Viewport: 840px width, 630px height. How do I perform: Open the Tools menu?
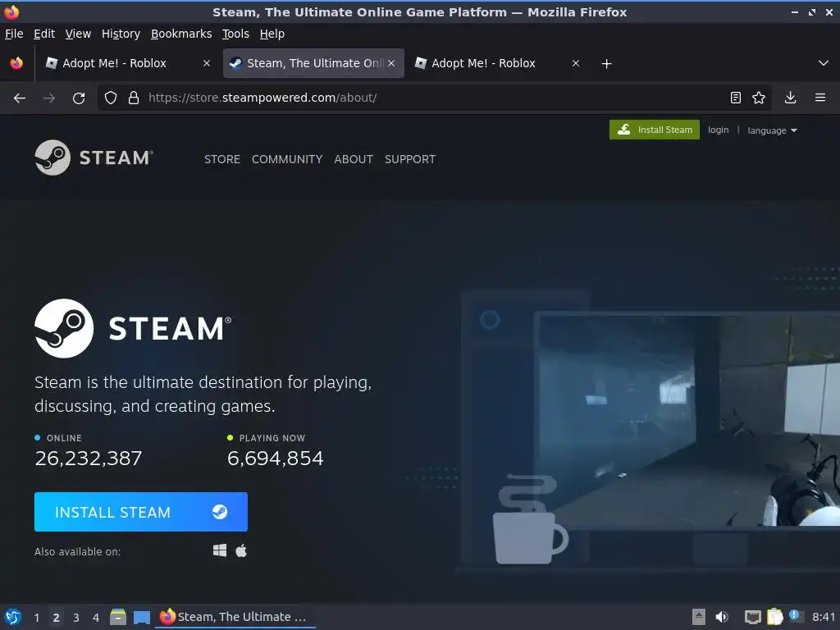[235, 34]
